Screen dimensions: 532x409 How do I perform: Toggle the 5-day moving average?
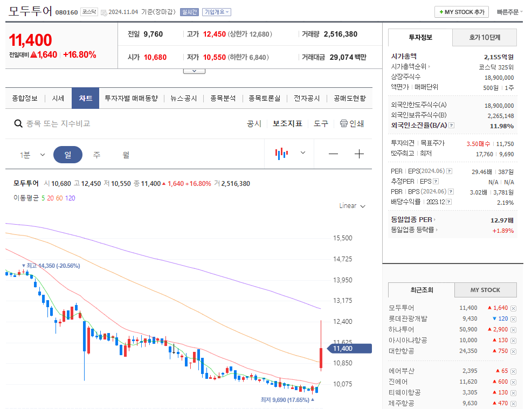(43, 198)
